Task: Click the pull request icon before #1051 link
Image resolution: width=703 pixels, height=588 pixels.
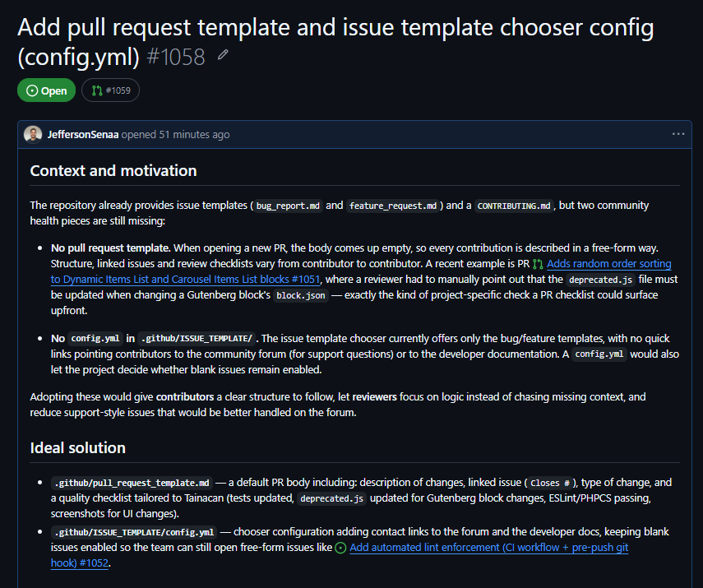Action: (538, 264)
